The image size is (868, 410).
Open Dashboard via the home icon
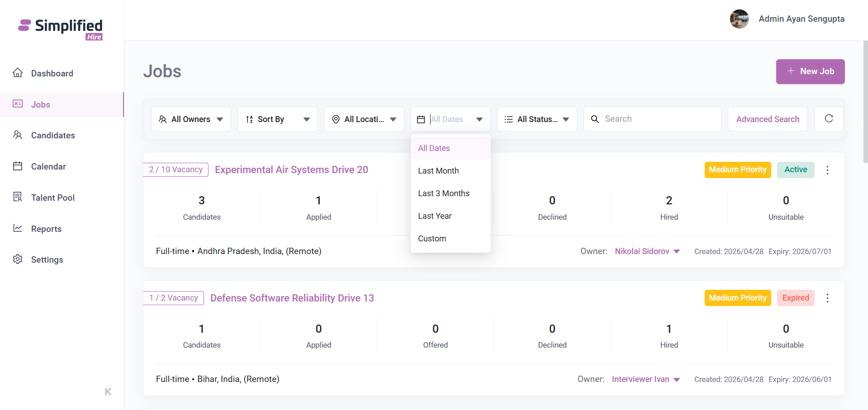point(18,73)
